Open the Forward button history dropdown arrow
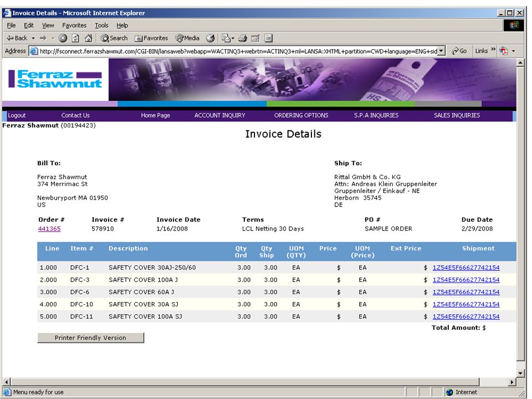This screenshot has height=399, width=532. 53,38
